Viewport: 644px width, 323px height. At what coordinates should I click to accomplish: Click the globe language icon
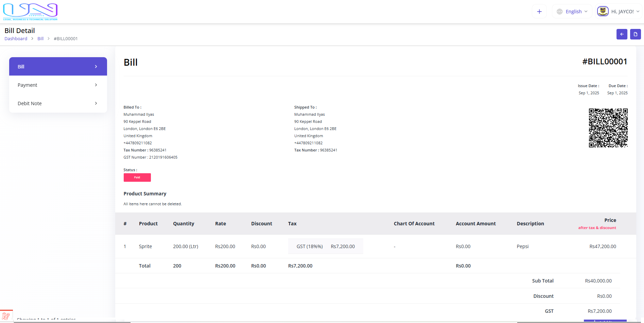pos(559,12)
